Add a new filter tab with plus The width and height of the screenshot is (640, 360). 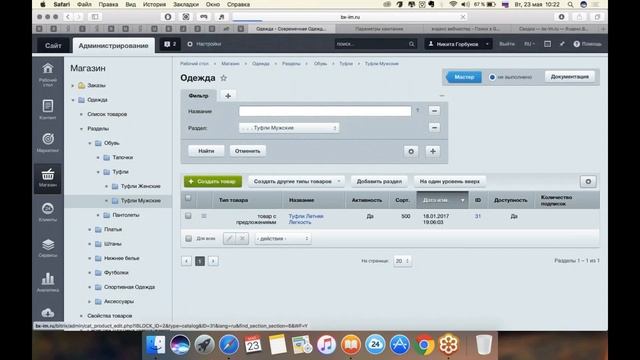(x=228, y=96)
